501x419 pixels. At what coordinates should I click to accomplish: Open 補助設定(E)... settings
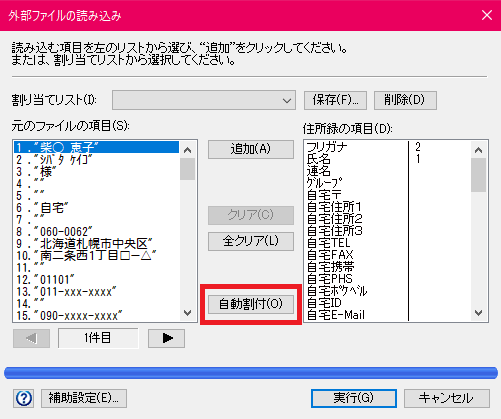click(x=84, y=398)
